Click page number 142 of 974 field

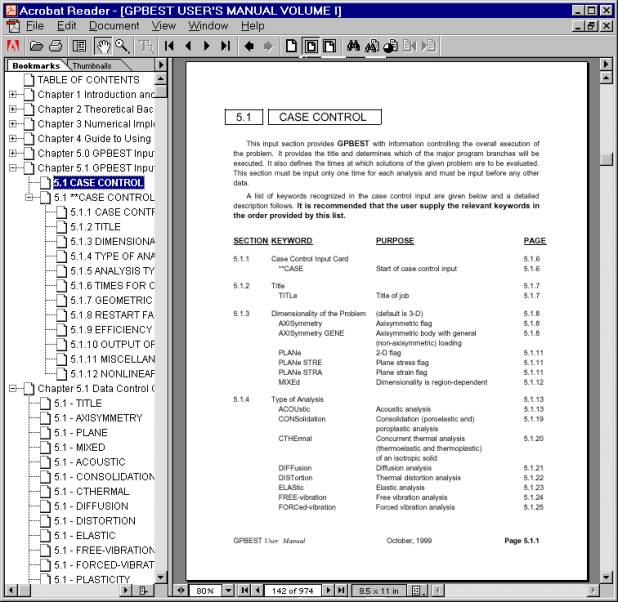click(x=292, y=591)
